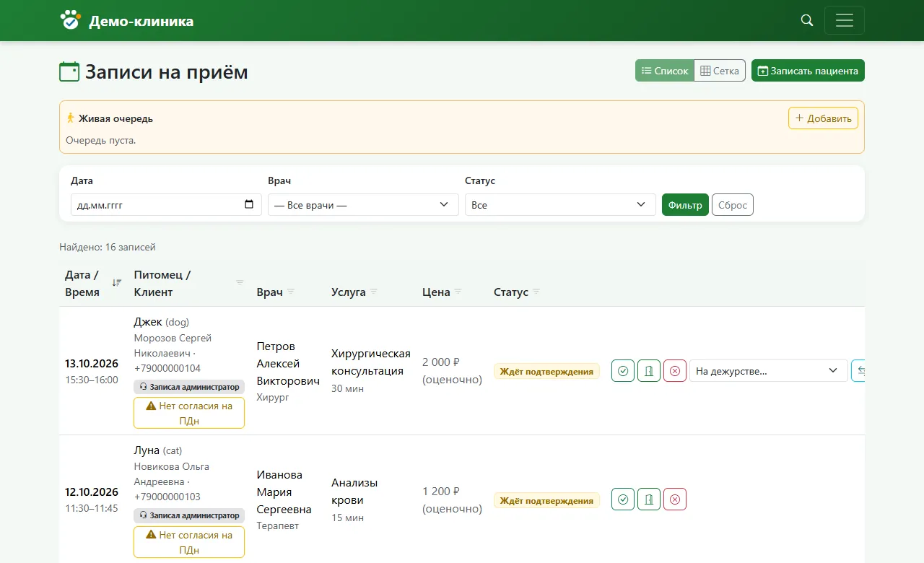Switch to Сетка view

point(720,71)
